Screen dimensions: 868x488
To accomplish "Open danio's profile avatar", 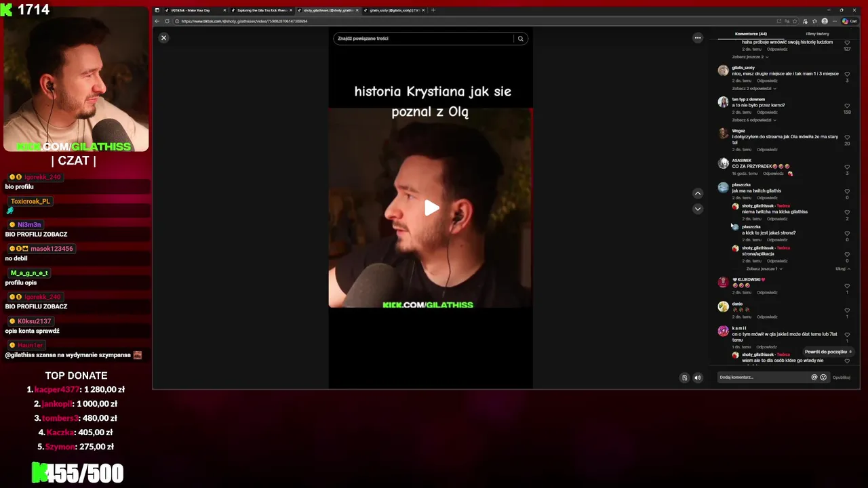I will tap(723, 306).
